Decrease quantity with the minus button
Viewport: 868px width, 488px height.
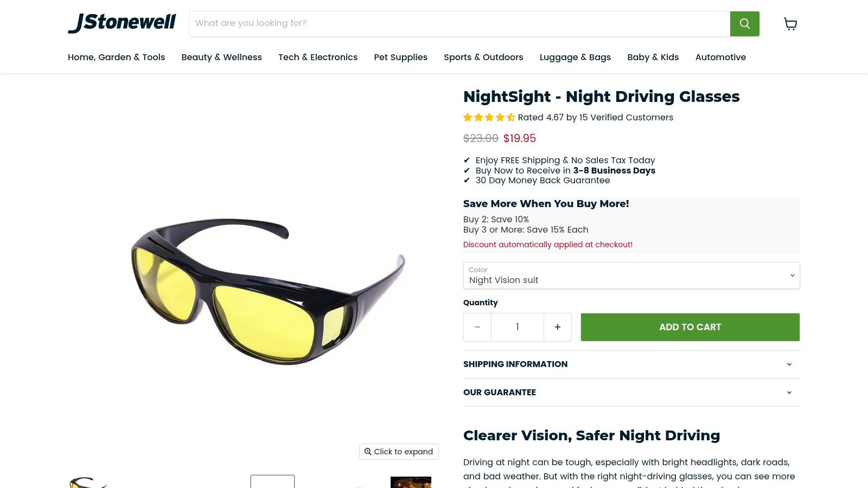point(477,327)
